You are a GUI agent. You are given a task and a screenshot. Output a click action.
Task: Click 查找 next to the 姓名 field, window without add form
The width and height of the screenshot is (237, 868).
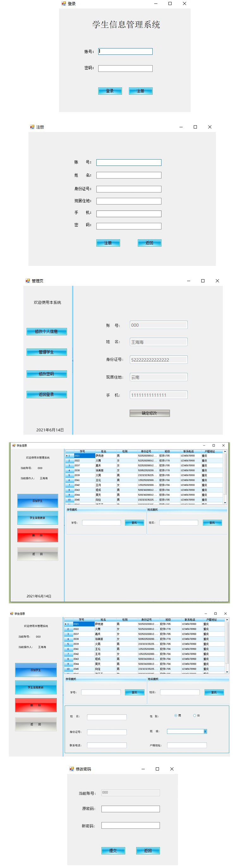[x=212, y=523]
